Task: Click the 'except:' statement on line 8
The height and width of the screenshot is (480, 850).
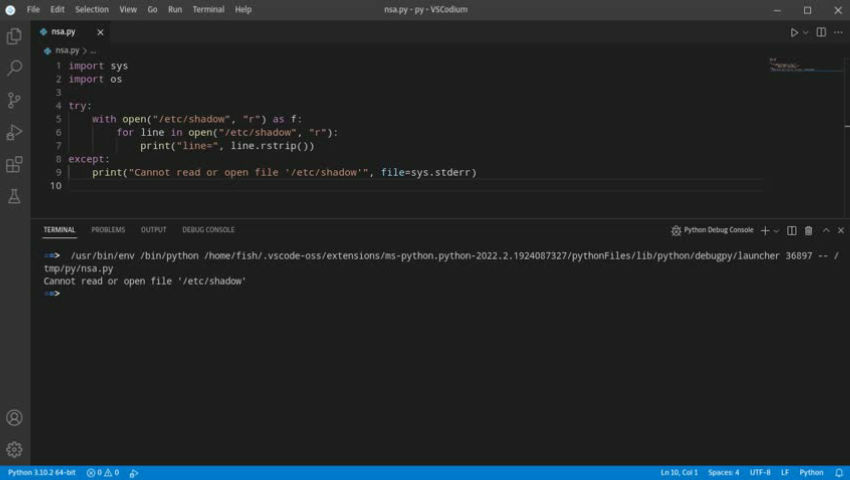Action: (x=89, y=159)
